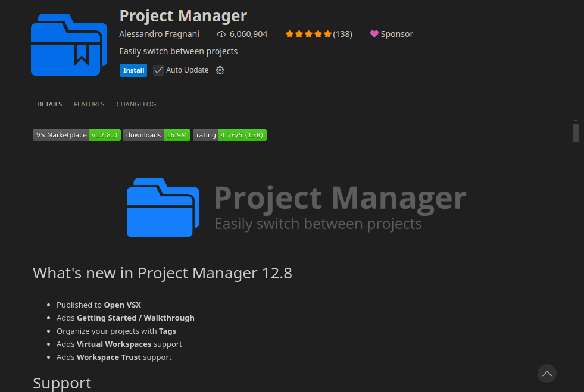This screenshot has height=392, width=584.
Task: Click the downloads 16.9M badge
Action: (x=157, y=135)
